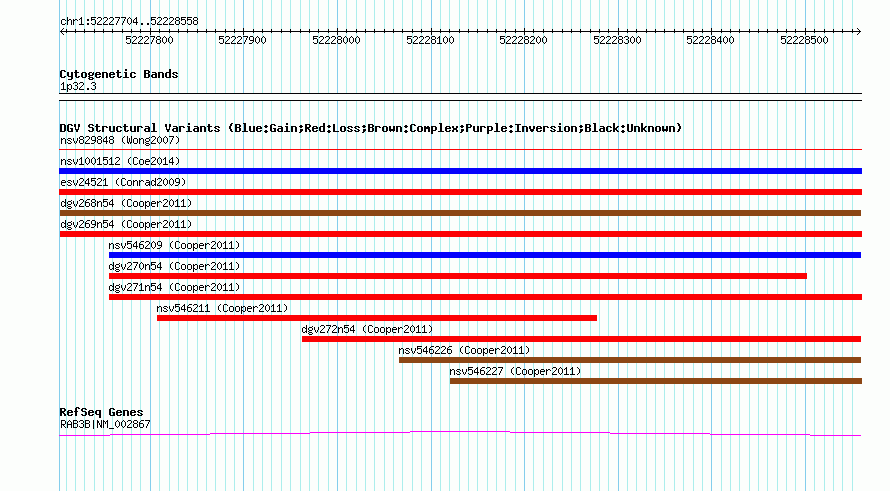The width and height of the screenshot is (890, 491).
Task: Open the nsv546209 (Cooper2011) label
Action: click(174, 245)
